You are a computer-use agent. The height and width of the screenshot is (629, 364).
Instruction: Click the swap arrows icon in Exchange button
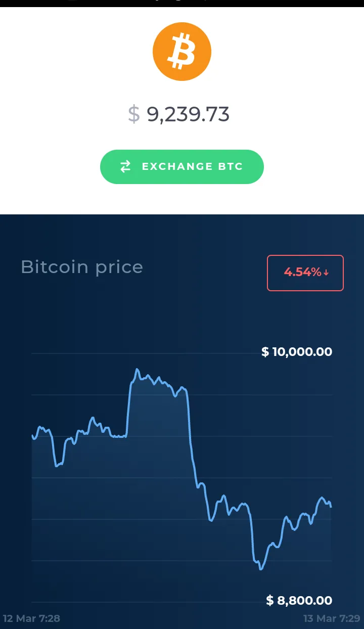point(125,166)
